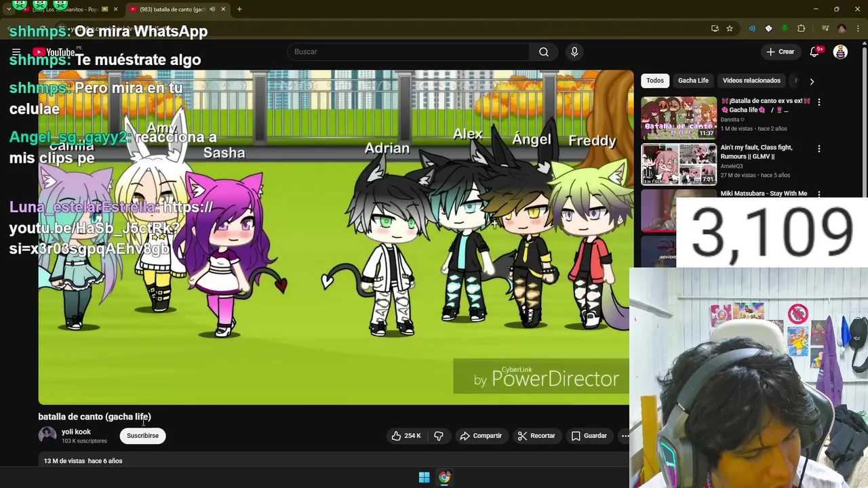
Task: Go to YouTube home via logo
Action: [x=54, y=52]
